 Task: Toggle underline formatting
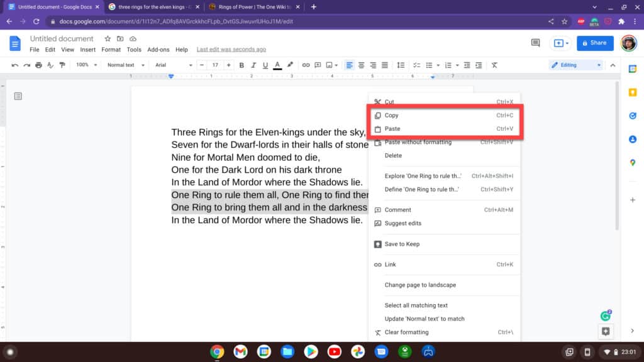tap(264, 65)
